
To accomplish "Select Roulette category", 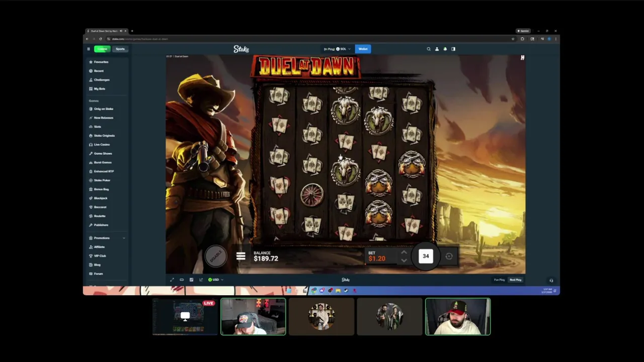I will [x=97, y=216].
